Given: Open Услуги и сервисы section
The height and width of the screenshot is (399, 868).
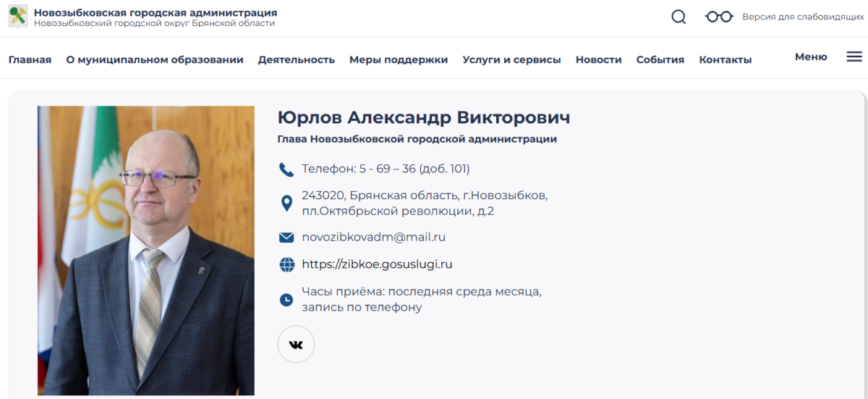Looking at the screenshot, I should (511, 59).
